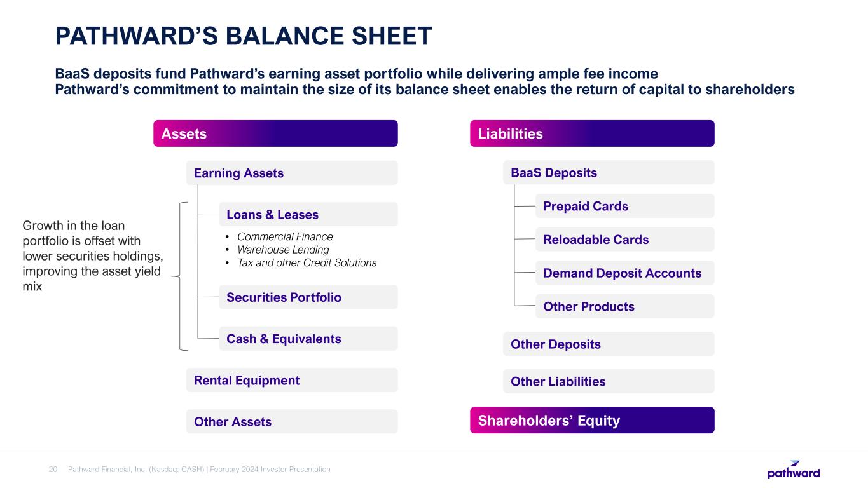Image resolution: width=868 pixels, height=488 pixels.
Task: Select the Rental Equipment box
Action: click(x=292, y=380)
